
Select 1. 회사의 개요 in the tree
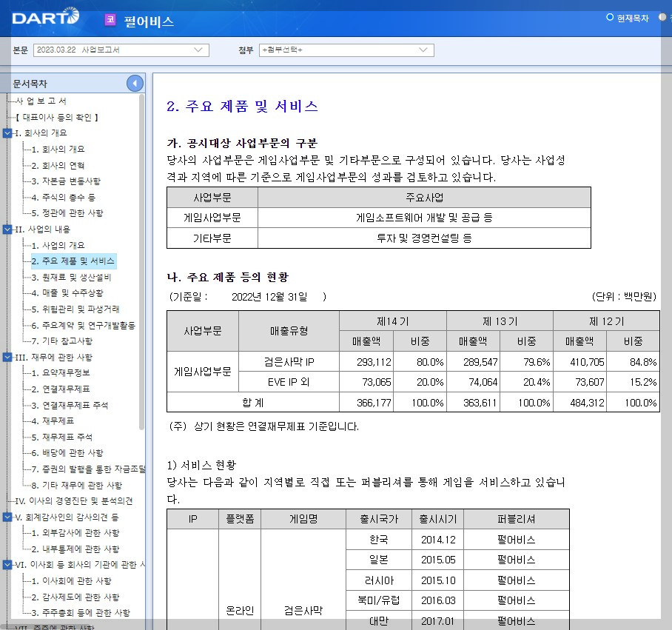(58, 149)
